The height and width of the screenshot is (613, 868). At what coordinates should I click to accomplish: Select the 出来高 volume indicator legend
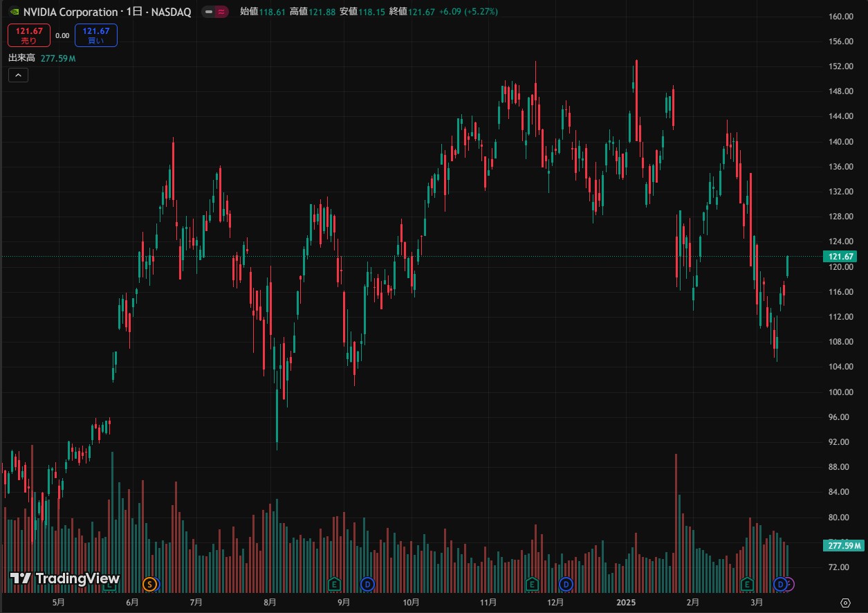click(22, 59)
